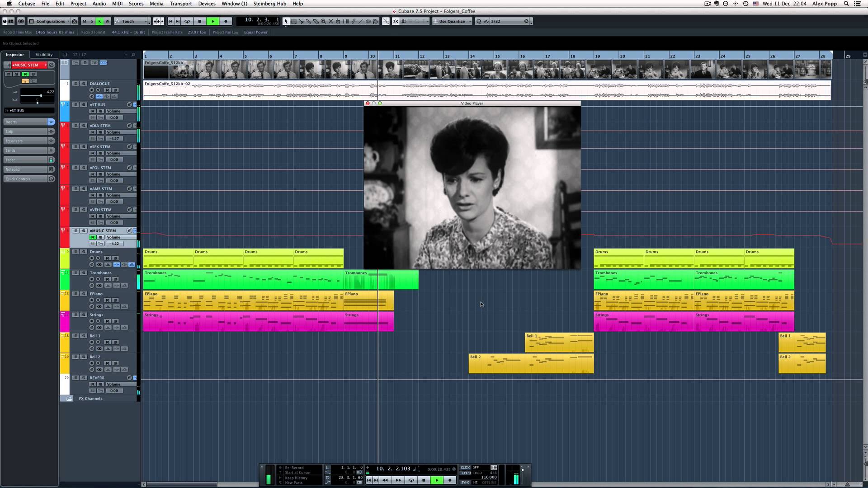Select the Glue tool in toolbar
This screenshot has height=488, width=868.
[308, 21]
